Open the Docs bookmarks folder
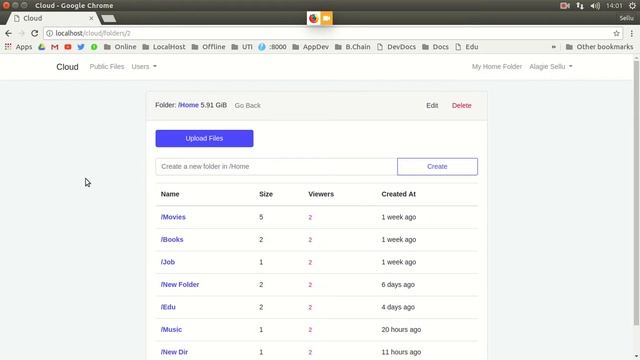Viewport: 640px width, 360px height. click(435, 47)
